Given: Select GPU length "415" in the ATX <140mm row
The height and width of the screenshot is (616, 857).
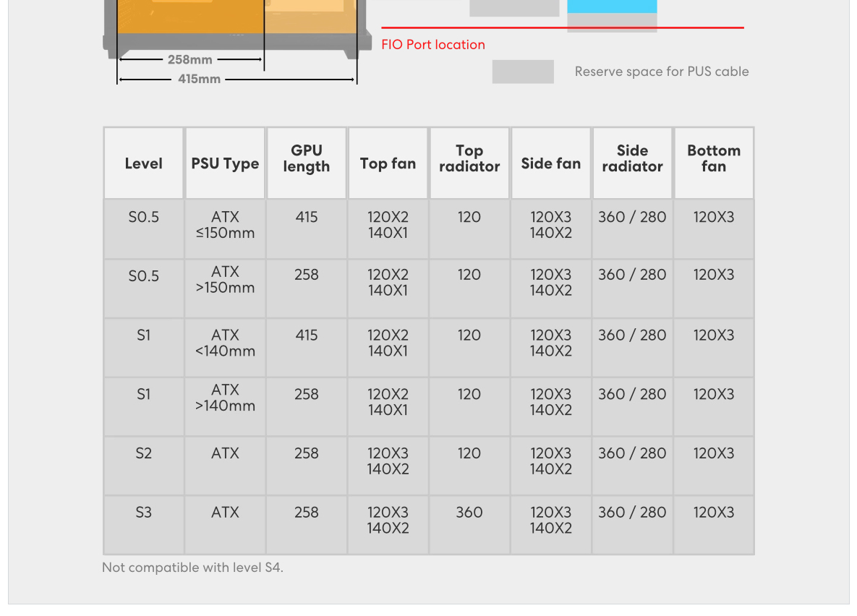Looking at the screenshot, I should (307, 335).
